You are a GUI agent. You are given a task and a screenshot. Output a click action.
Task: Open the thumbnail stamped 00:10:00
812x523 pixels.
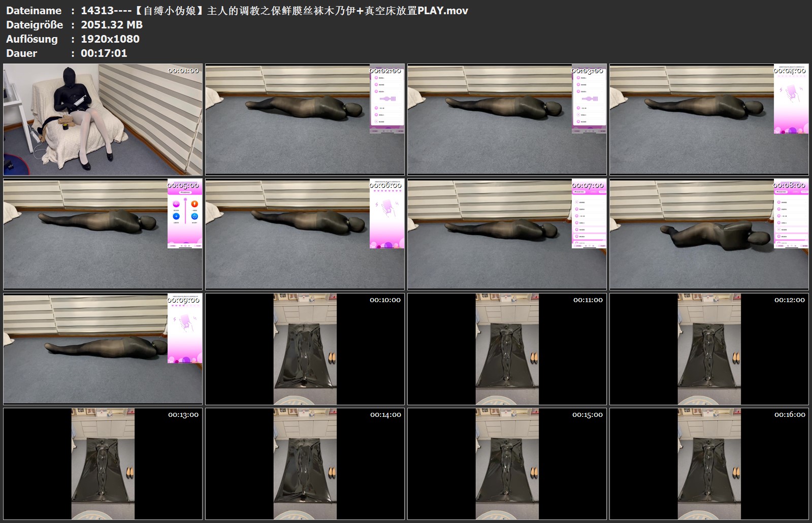pyautogui.click(x=305, y=349)
